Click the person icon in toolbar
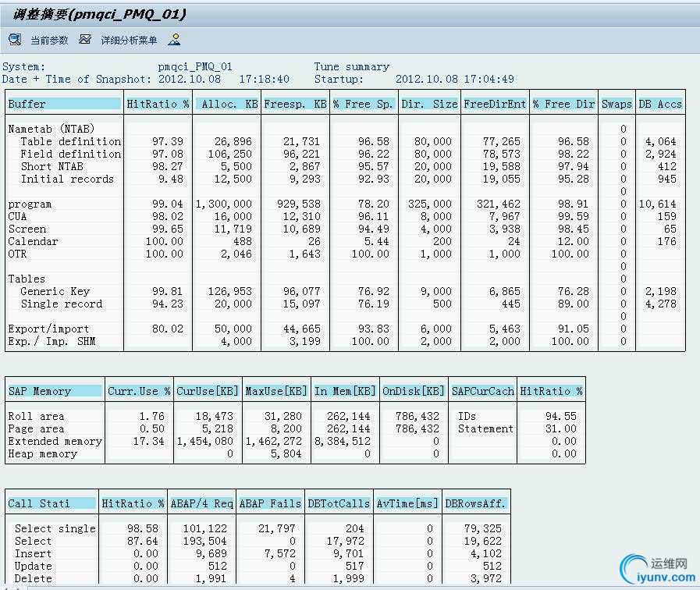 pos(174,40)
